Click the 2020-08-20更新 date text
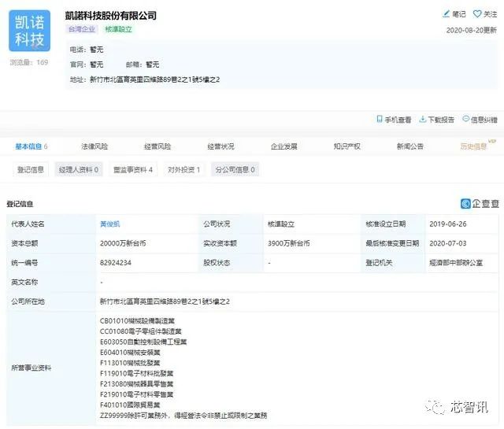The width and height of the screenshot is (504, 429). [471, 30]
